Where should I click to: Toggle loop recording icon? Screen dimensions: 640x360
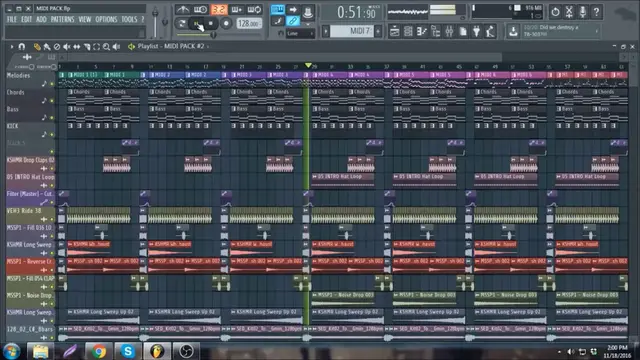coord(254,9)
